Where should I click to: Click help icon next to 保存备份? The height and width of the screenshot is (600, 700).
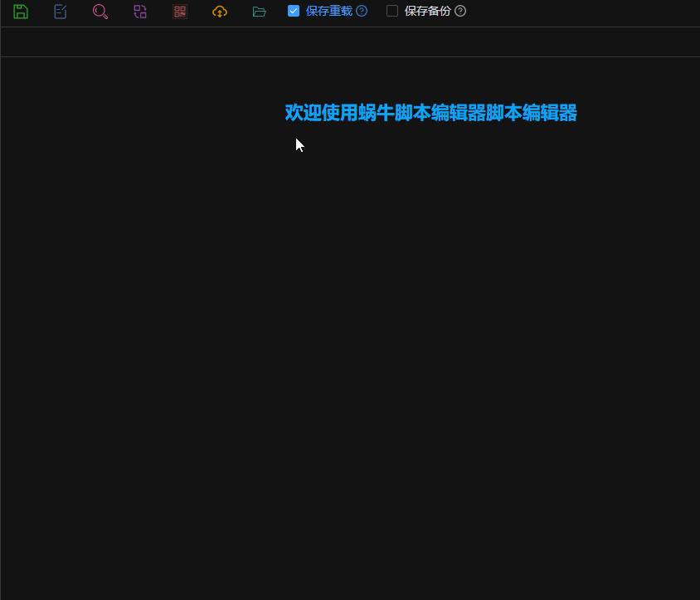pos(460,11)
